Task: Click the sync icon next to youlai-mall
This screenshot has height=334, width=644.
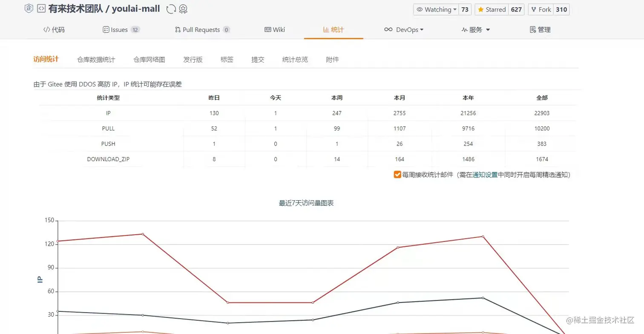Action: (171, 9)
